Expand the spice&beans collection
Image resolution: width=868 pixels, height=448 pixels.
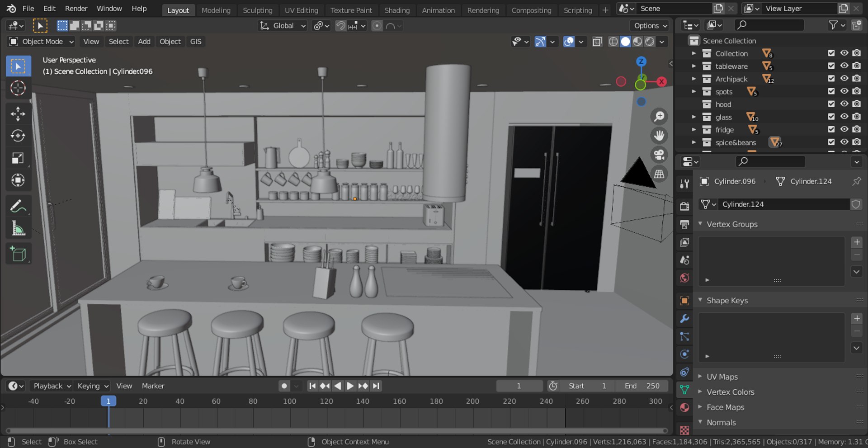coord(694,142)
